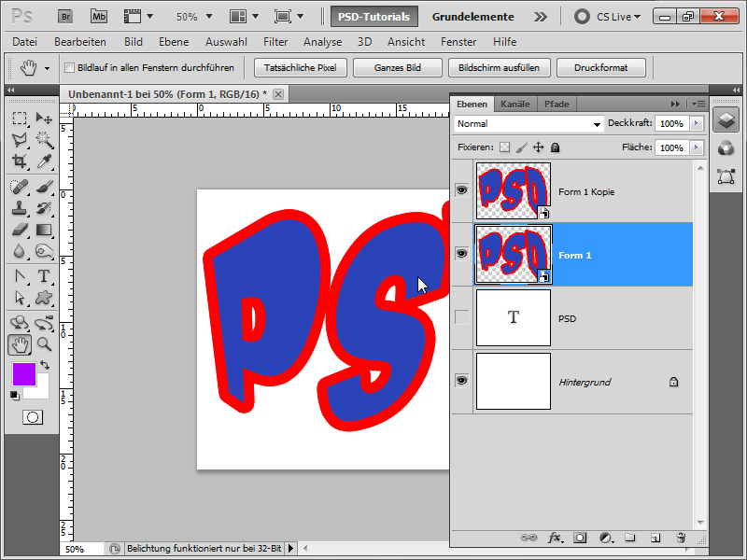Viewport: 747px width, 560px height.
Task: Create a new layer
Action: (655, 538)
